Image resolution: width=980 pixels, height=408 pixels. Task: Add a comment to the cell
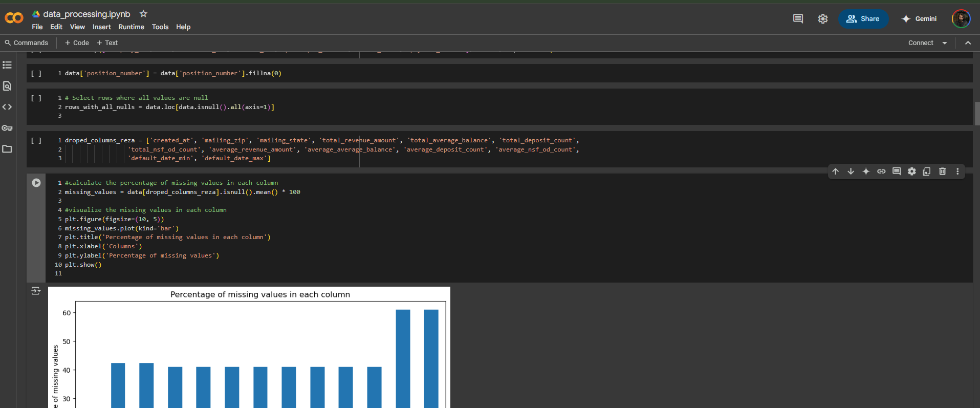click(897, 171)
